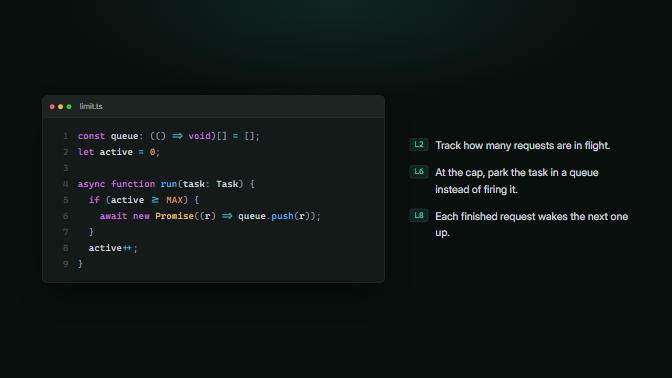Click the 'Each finished request wakes' note
Viewport: 672px width, 378px height.
click(532, 225)
